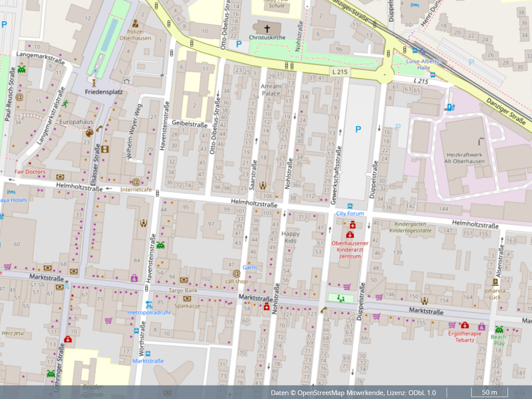The width and height of the screenshot is (532, 399).
Task: Open the Internetcafe @ marker
Action: (136, 182)
